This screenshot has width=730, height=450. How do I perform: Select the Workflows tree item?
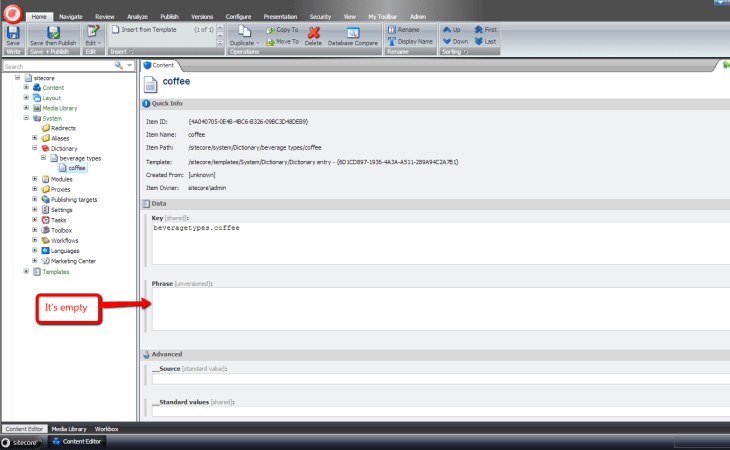coord(63,240)
